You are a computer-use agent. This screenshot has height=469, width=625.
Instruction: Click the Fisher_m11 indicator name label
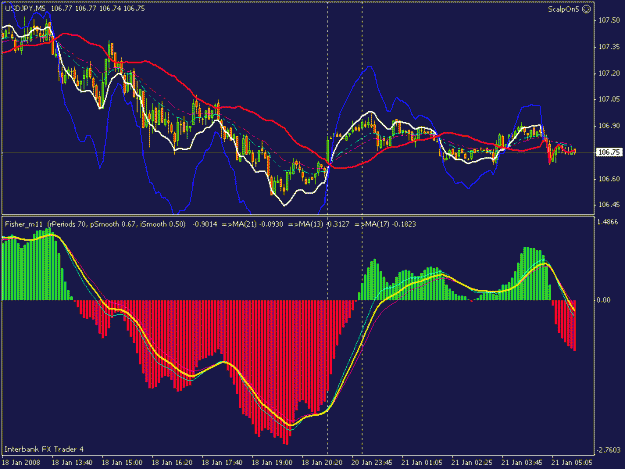tap(24, 224)
